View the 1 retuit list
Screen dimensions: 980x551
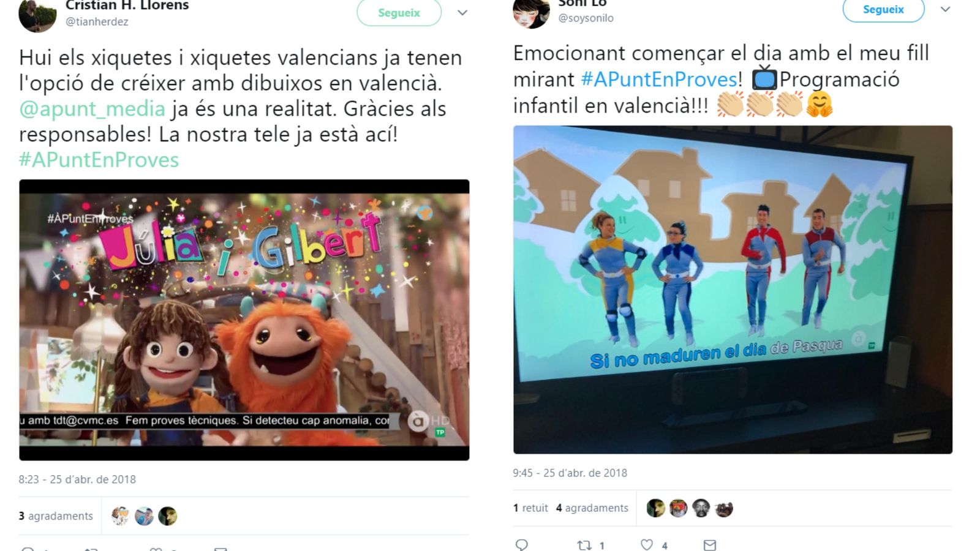point(530,508)
